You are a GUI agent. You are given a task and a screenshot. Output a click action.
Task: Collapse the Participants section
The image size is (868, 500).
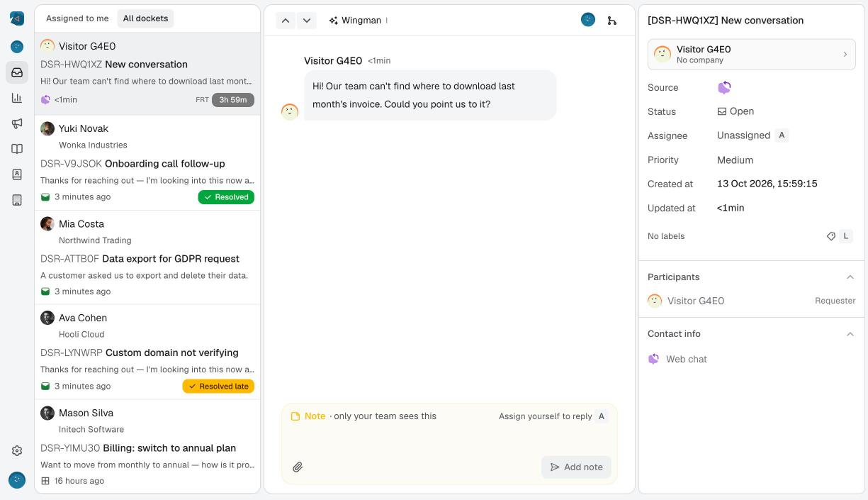click(850, 277)
